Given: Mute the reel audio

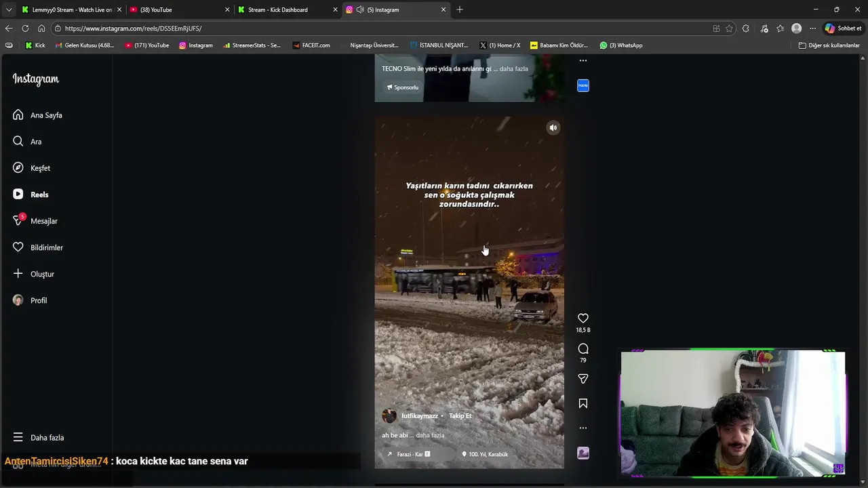Looking at the screenshot, I should (x=553, y=127).
